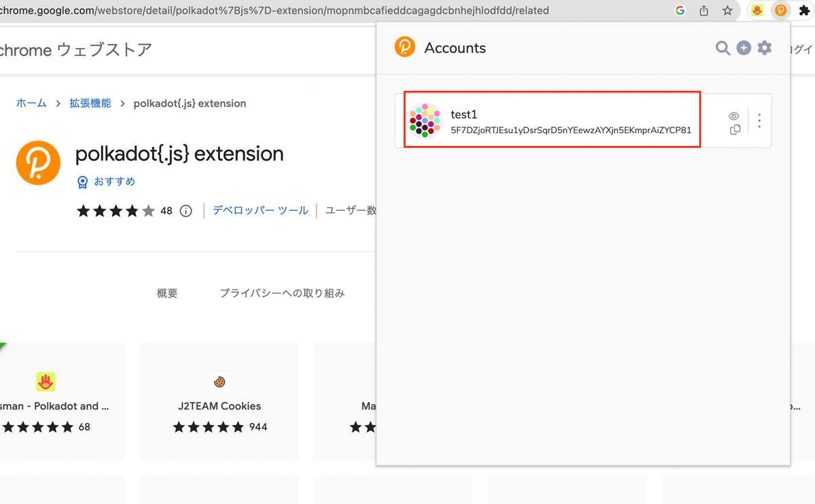Open search in the Accounts popup
Screen dimensions: 815x504
(723, 48)
